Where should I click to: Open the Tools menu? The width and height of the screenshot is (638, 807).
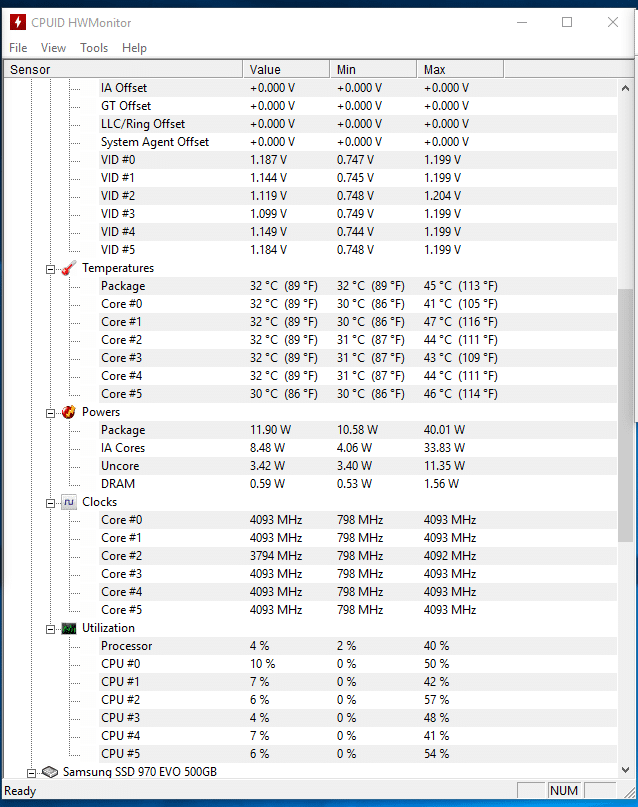tap(93, 47)
